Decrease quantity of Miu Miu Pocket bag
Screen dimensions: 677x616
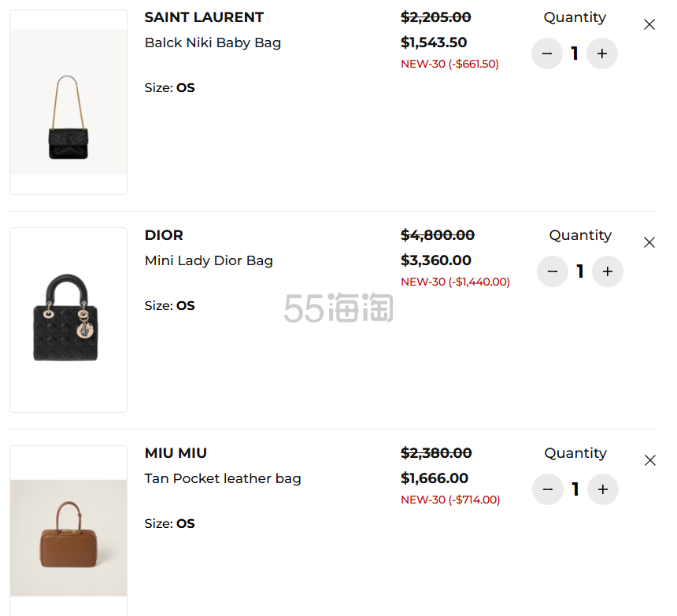(547, 489)
